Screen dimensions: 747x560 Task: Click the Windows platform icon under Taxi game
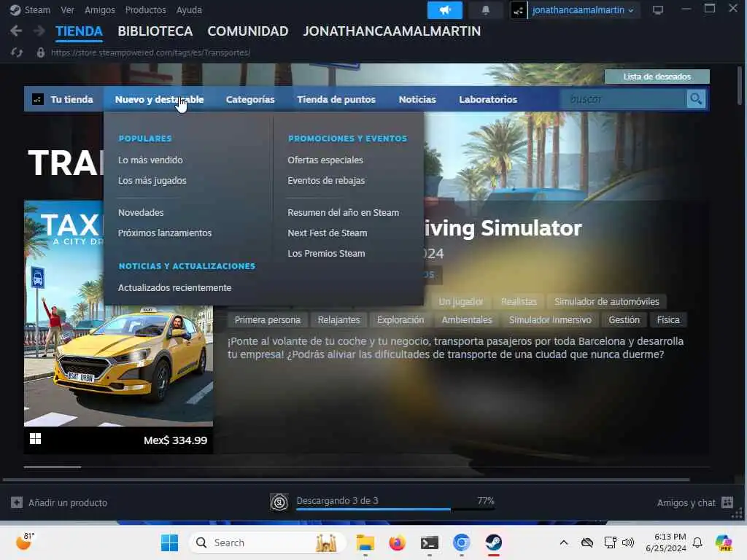pos(35,438)
